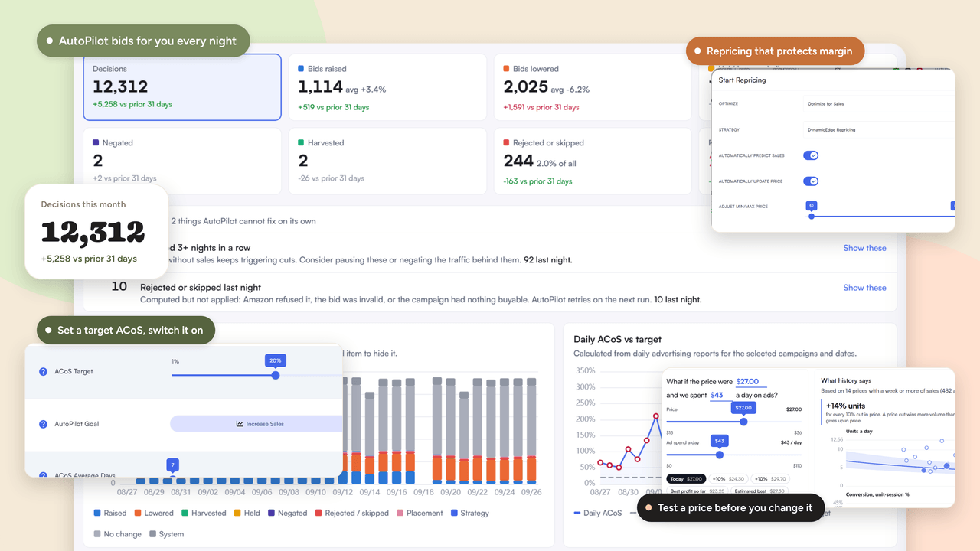980x551 pixels.
Task: Select the −10% $24.30 price chip
Action: 728,479
